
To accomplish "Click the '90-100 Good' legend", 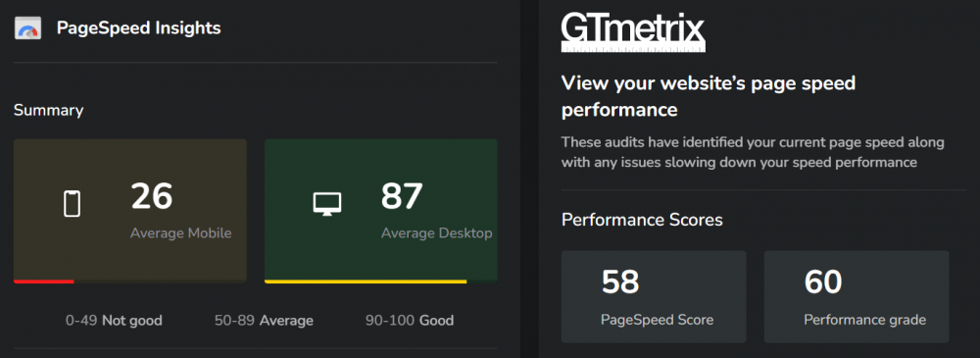I will pos(410,321).
